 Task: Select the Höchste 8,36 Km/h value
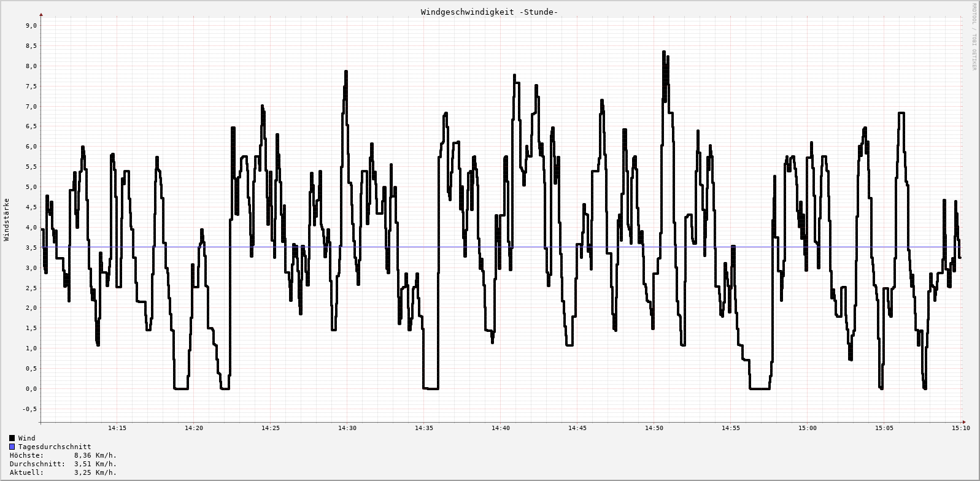[95, 455]
